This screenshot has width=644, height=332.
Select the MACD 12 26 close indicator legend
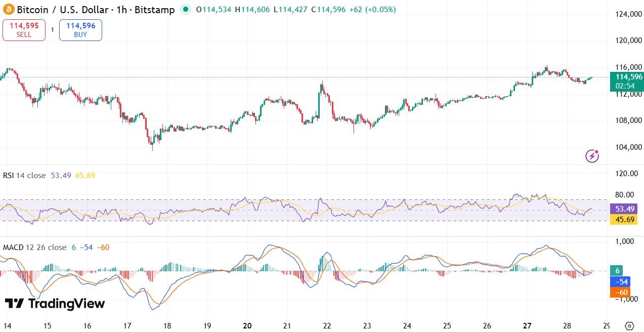click(34, 247)
